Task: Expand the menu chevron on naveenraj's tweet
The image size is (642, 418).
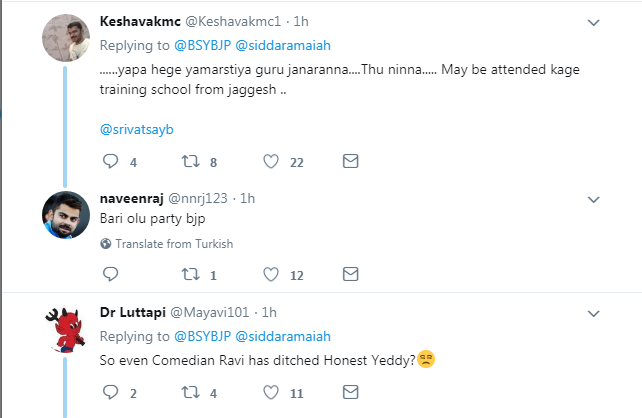Action: [593, 198]
